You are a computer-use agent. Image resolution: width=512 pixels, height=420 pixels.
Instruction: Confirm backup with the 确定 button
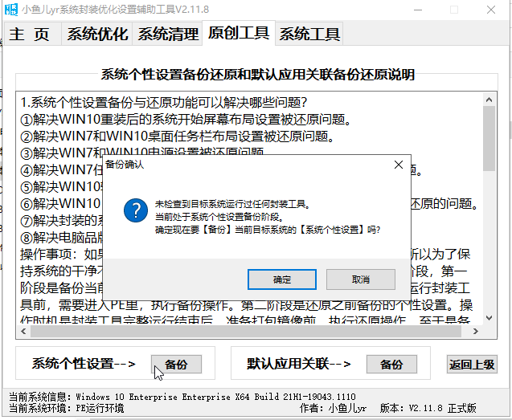282,279
